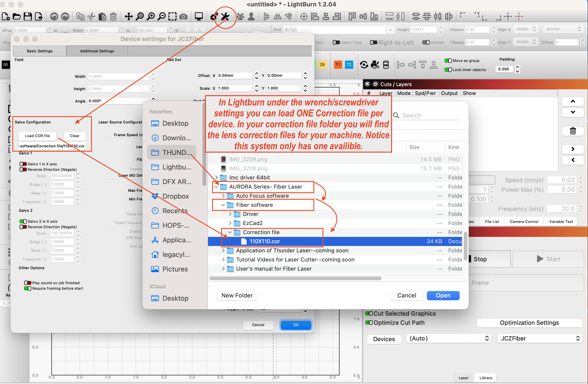Click the New Folder button
588x384 pixels.
click(237, 295)
